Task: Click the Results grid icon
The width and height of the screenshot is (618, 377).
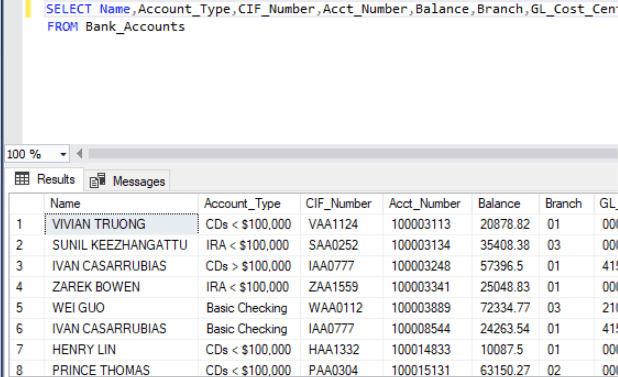Action: (22, 179)
